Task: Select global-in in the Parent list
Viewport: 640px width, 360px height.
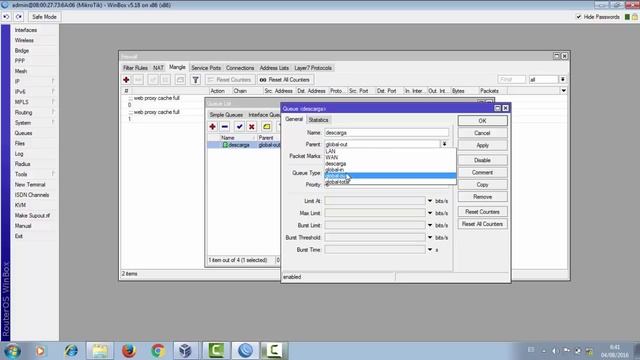Action: (390, 169)
